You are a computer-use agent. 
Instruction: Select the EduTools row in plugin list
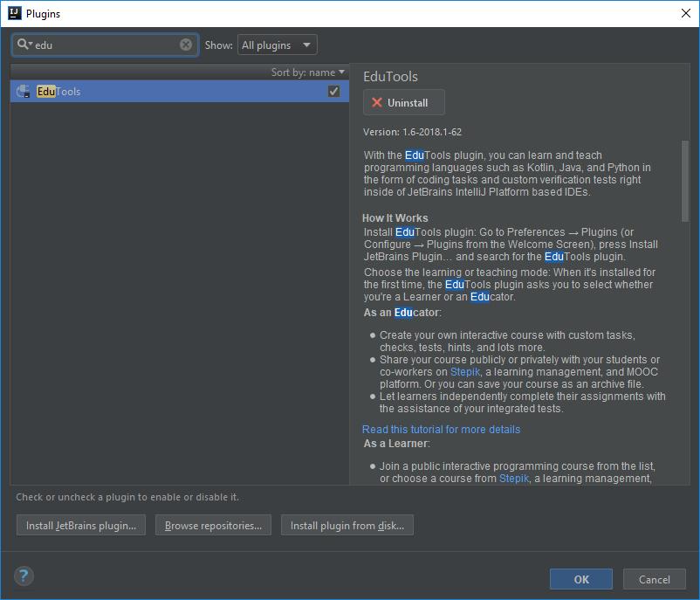180,91
